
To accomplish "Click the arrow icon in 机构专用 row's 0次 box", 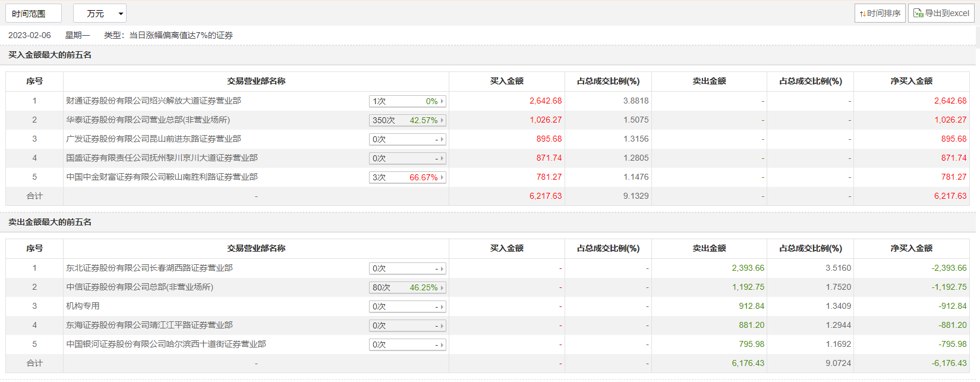I will 442,307.
